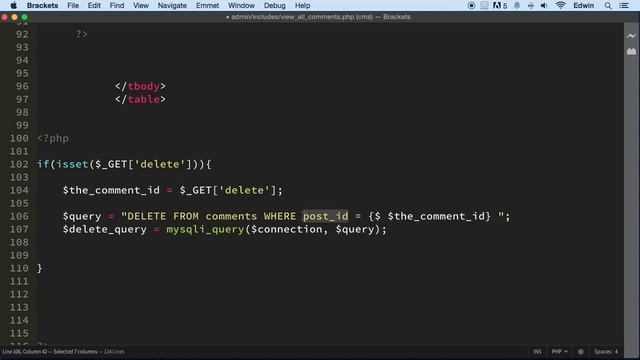Open the Find menu
Image resolution: width=640 pixels, height=360 pixels.
(x=117, y=5)
